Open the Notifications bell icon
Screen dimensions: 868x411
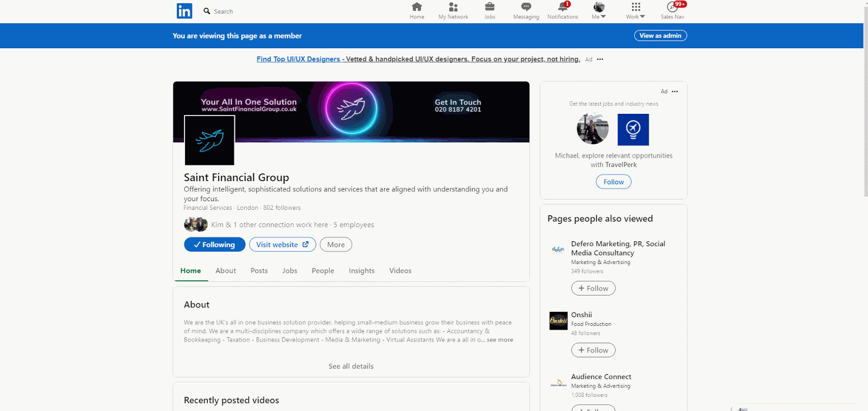tap(563, 7)
